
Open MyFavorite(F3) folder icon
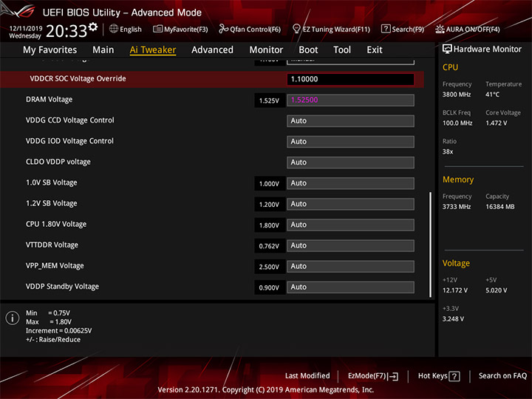coord(157,29)
